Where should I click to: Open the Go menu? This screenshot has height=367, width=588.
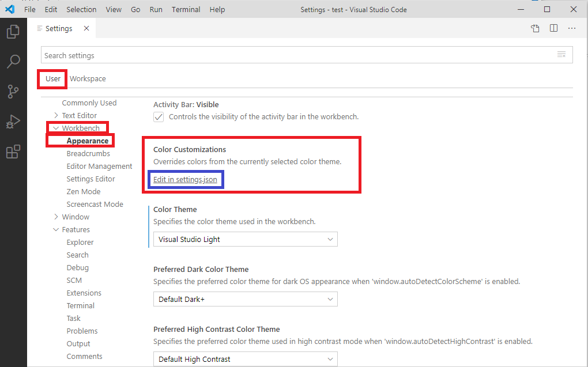point(135,9)
